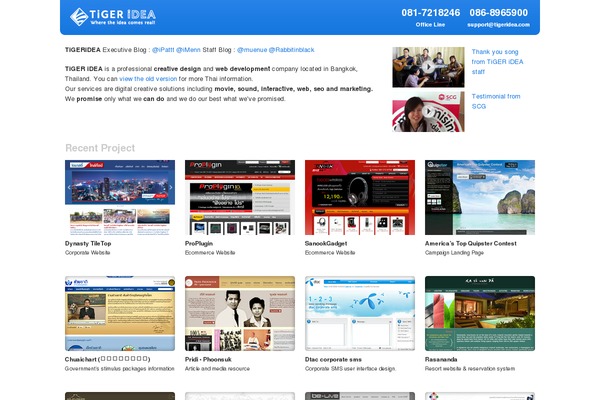Open the Chuaichart project thumbnail

(x=120, y=313)
